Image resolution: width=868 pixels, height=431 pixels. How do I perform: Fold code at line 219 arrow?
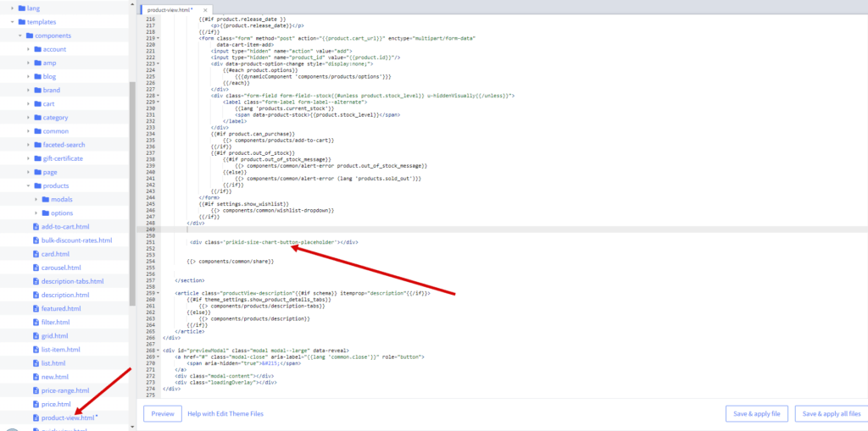point(159,39)
